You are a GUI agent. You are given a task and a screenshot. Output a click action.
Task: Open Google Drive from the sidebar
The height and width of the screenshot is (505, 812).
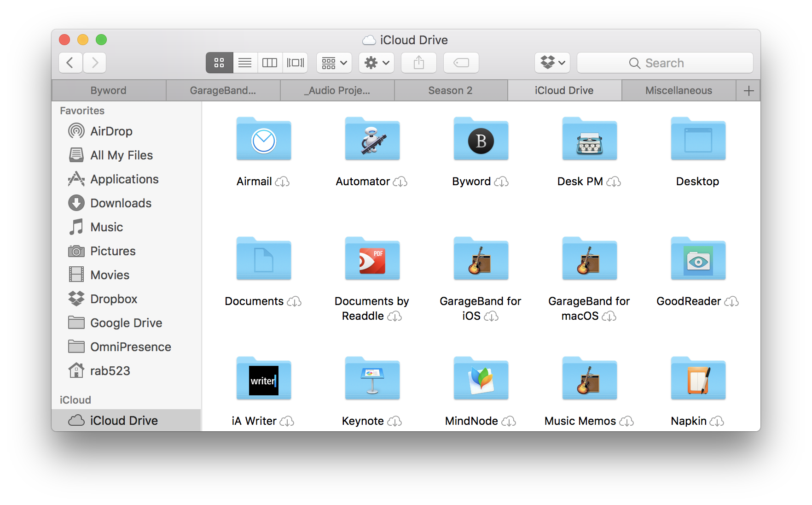126,323
